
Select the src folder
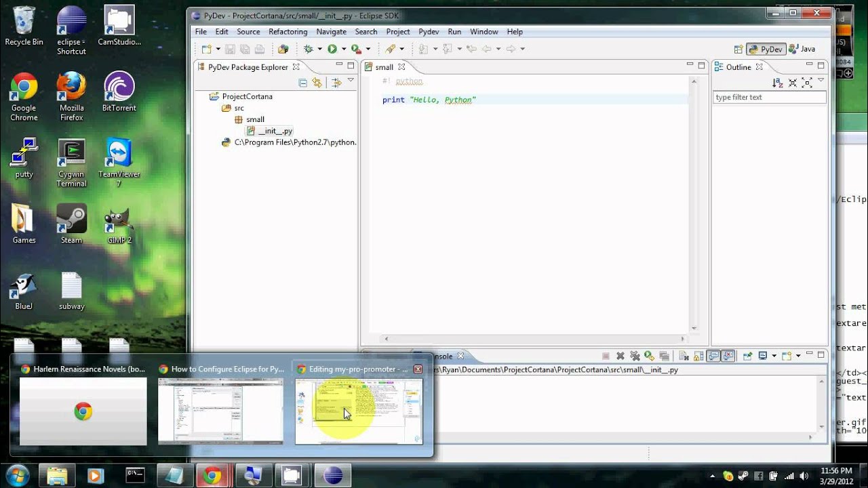point(239,108)
